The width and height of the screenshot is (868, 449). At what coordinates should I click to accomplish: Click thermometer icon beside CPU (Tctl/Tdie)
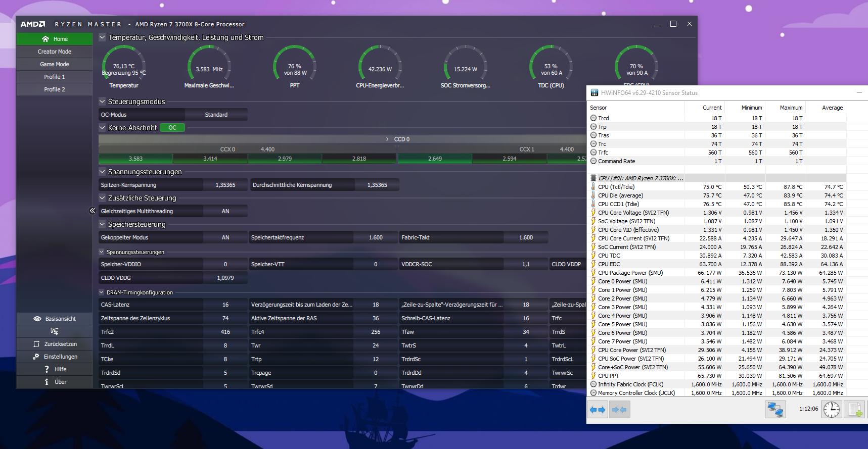click(593, 187)
